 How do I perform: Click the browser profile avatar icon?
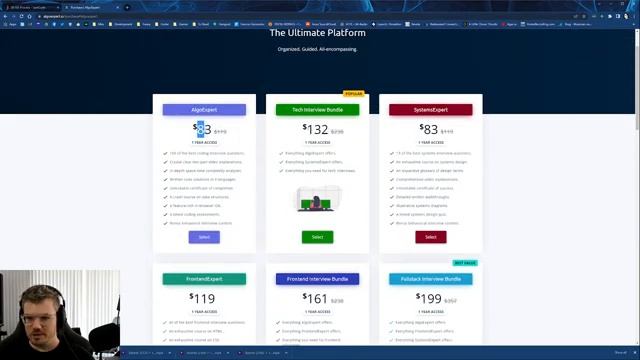(626, 16)
